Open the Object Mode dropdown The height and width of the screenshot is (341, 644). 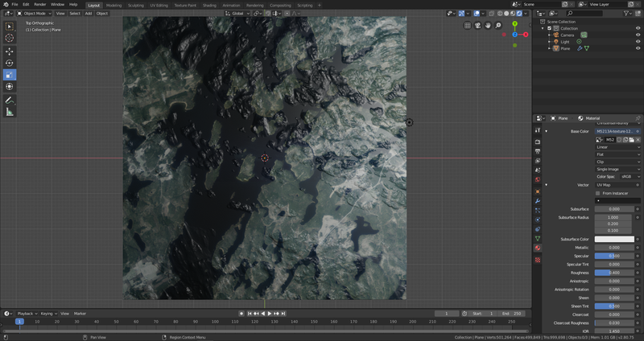pos(34,14)
